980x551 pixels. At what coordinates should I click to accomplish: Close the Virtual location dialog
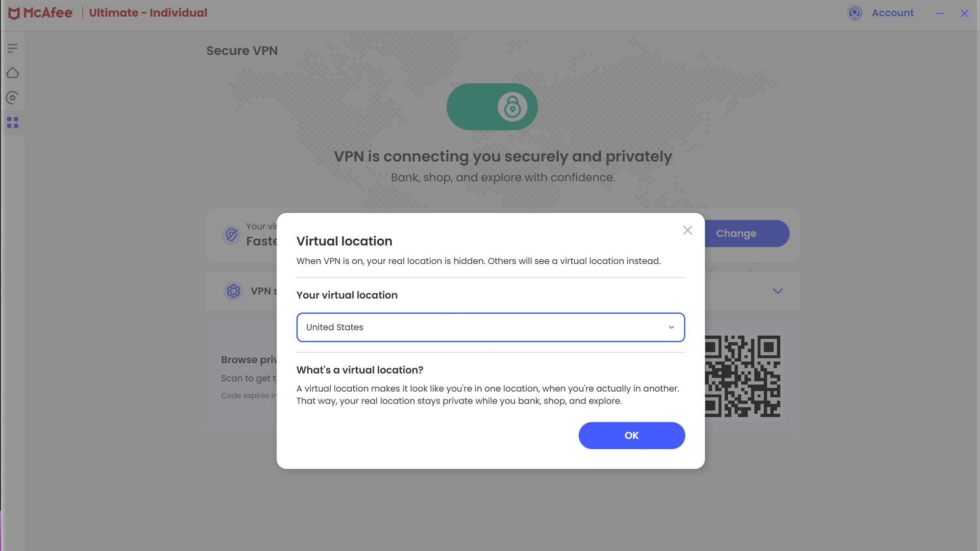tap(687, 230)
